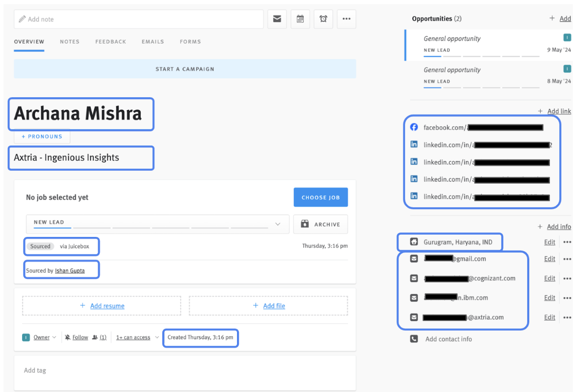Click Add contact info
Screen dimensions: 578x392
pyautogui.click(x=448, y=339)
